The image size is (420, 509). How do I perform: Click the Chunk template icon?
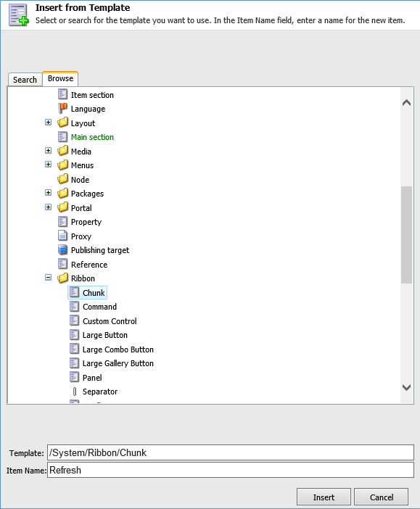[75, 291]
